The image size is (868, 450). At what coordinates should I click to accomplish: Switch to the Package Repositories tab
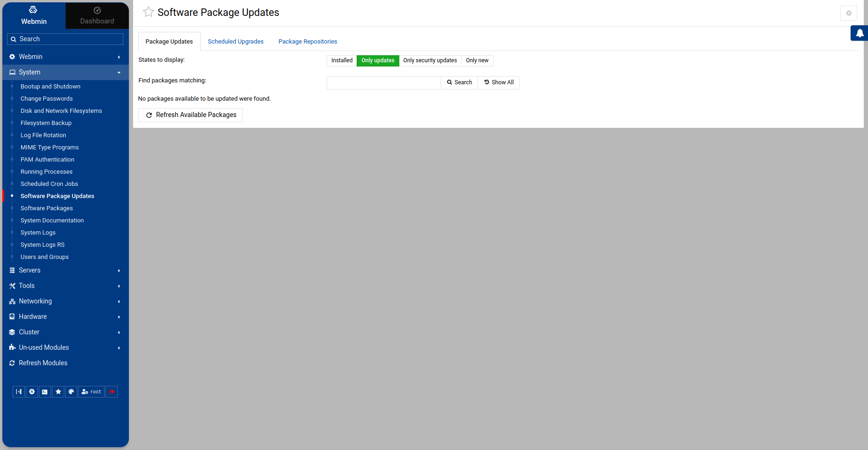coord(307,42)
